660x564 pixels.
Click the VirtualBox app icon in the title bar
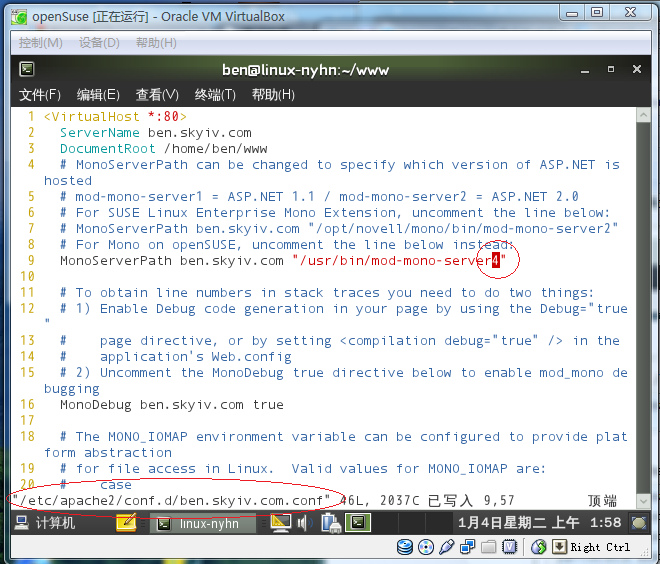click(x=19, y=17)
